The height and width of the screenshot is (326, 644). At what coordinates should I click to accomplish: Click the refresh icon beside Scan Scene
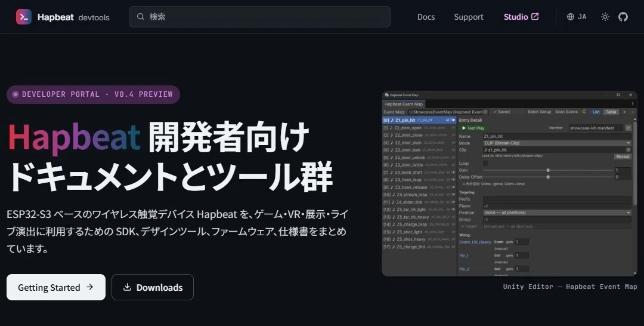pyautogui.click(x=584, y=112)
